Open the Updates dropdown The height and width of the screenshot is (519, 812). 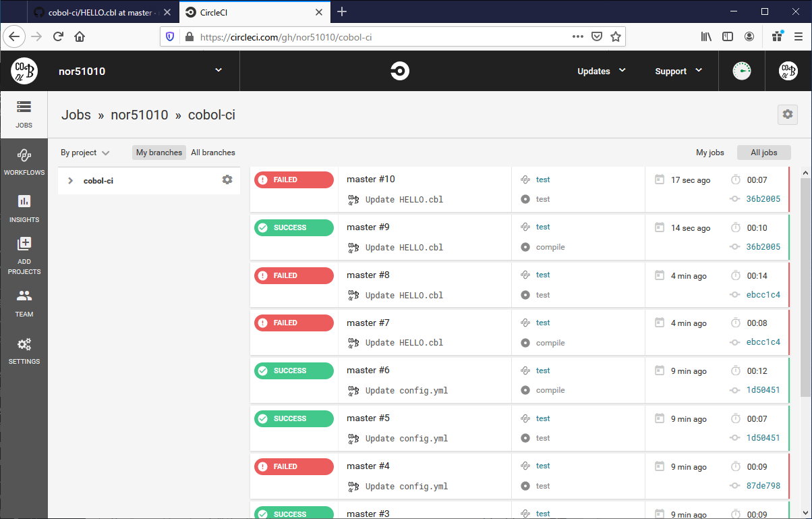[602, 71]
